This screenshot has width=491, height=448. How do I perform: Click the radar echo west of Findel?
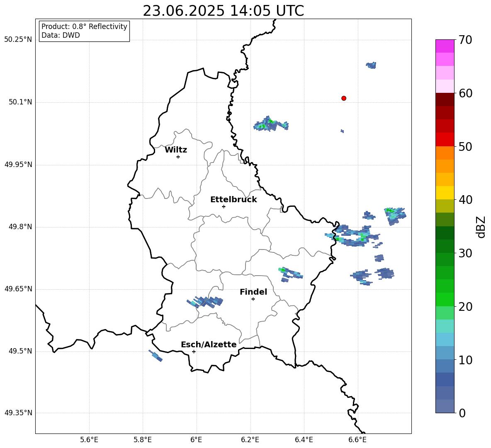pos(205,302)
